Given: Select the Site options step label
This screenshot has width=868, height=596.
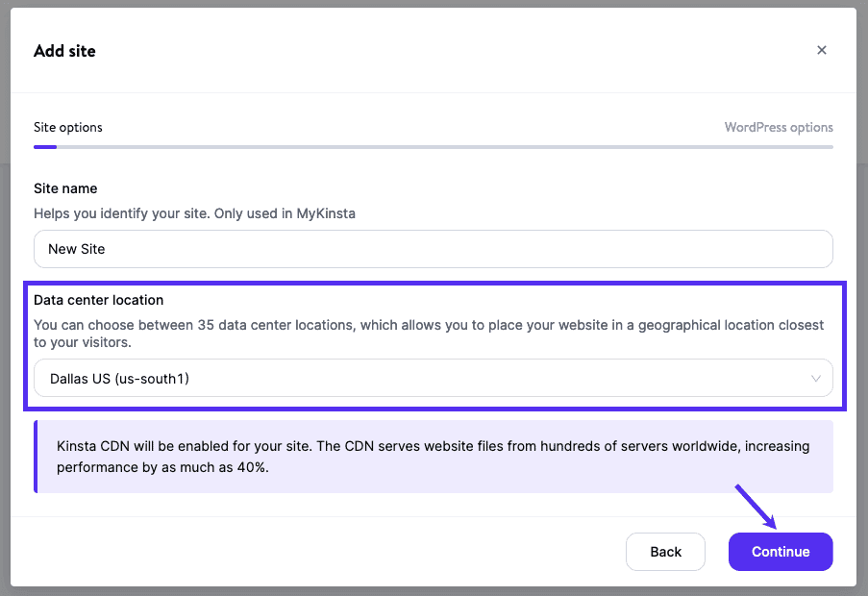Looking at the screenshot, I should [67, 127].
